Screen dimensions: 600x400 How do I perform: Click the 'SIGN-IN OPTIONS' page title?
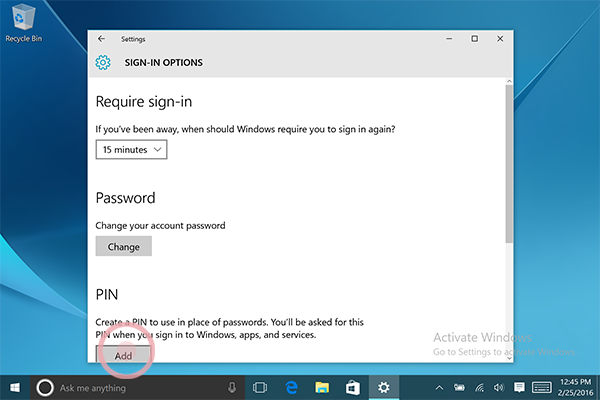tap(163, 62)
